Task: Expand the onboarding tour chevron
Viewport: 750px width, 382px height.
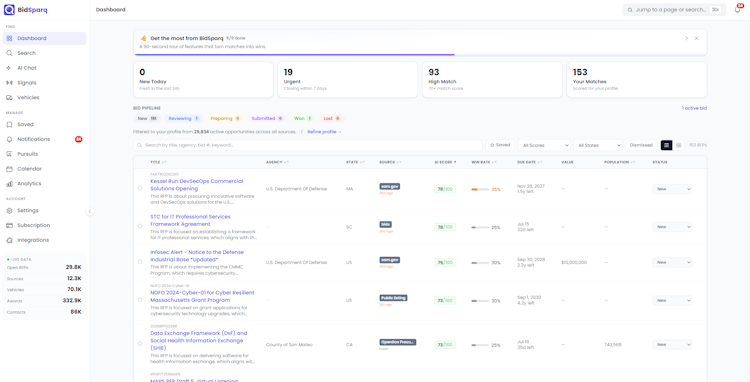Action: point(686,38)
